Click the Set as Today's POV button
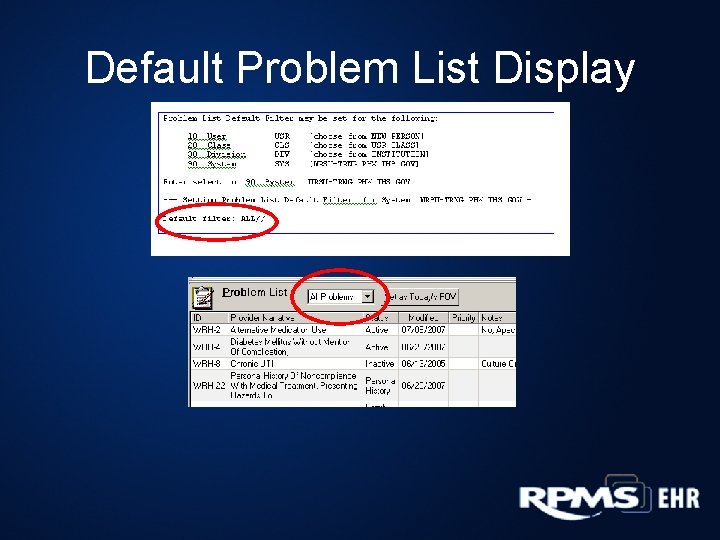The width and height of the screenshot is (720, 540). pyautogui.click(x=422, y=297)
